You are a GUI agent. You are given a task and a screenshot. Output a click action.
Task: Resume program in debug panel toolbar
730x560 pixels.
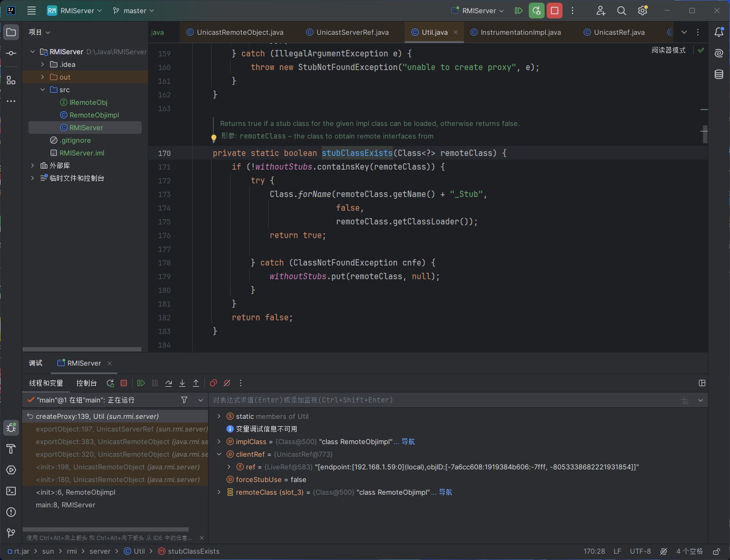click(141, 384)
